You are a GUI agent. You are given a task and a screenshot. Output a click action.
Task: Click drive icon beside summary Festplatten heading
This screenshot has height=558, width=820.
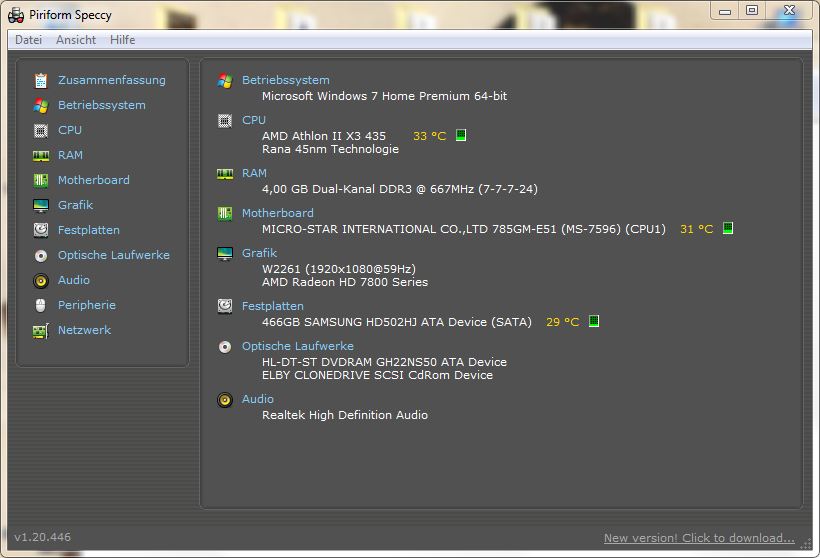225,306
